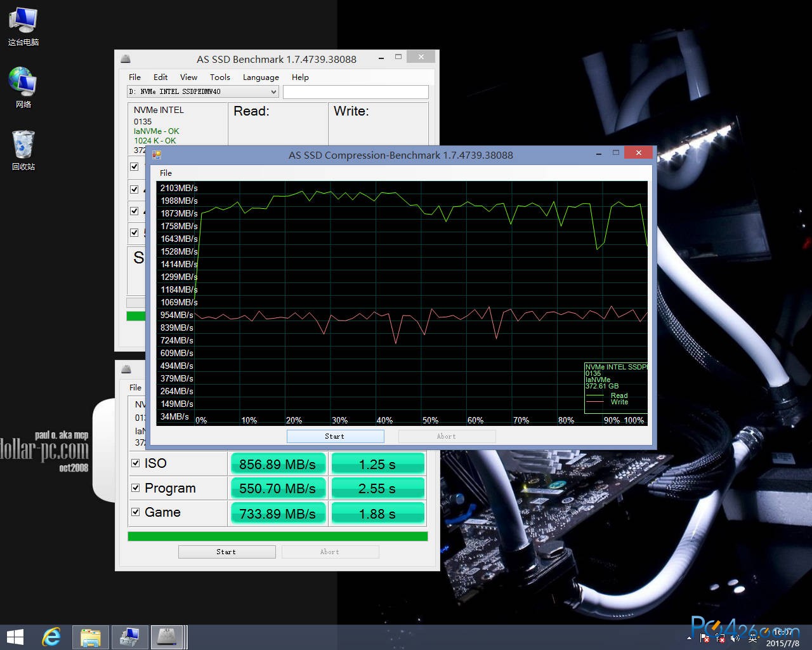Launch Internet Explorer from taskbar
This screenshot has width=812, height=650.
tap(51, 637)
